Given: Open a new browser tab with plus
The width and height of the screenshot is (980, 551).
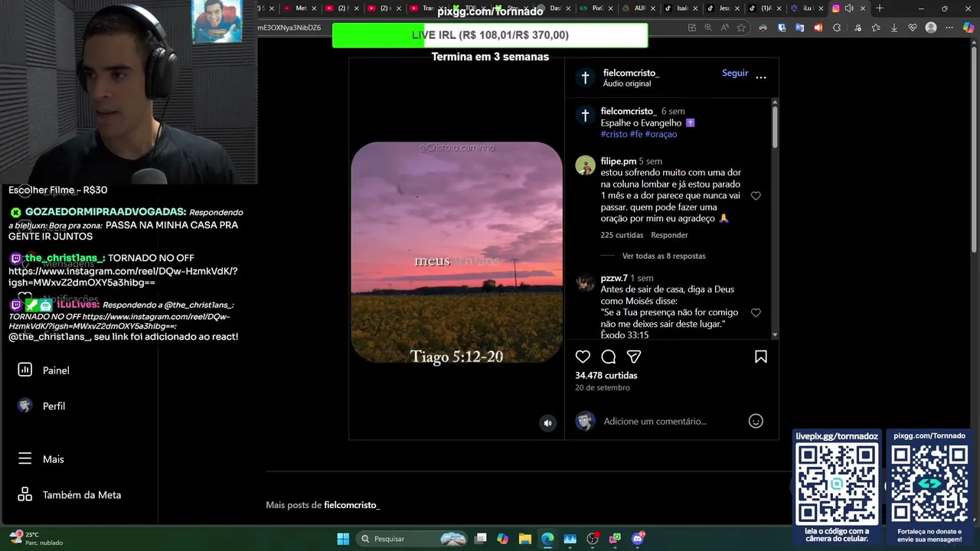Looking at the screenshot, I should point(880,8).
